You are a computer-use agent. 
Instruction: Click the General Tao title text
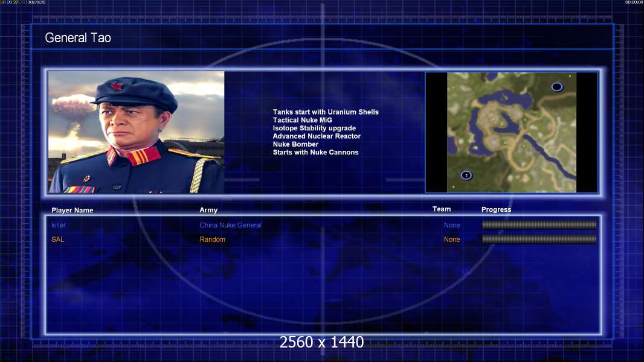click(x=77, y=38)
